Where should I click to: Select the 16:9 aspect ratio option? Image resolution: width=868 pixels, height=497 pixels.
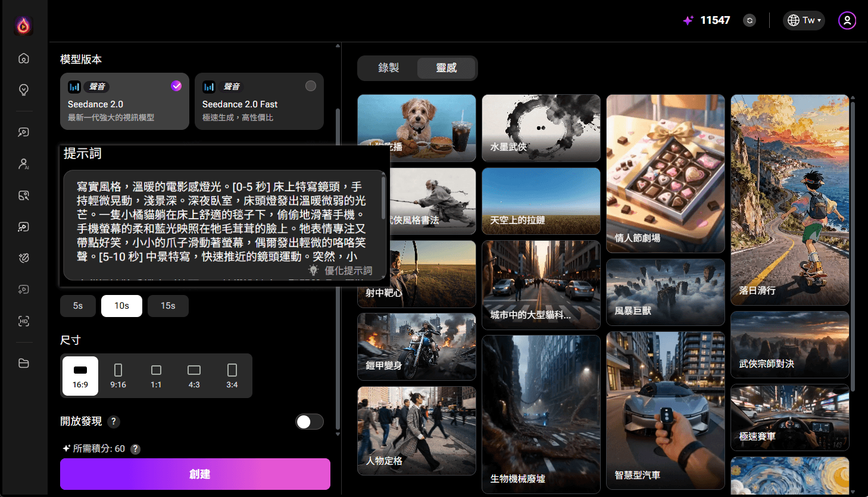80,375
